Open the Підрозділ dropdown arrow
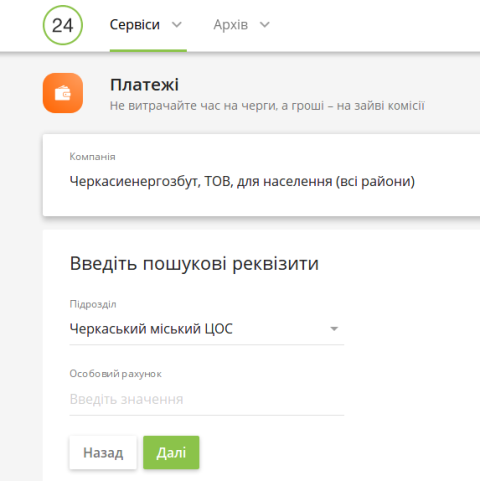This screenshot has height=481, width=480. [334, 329]
